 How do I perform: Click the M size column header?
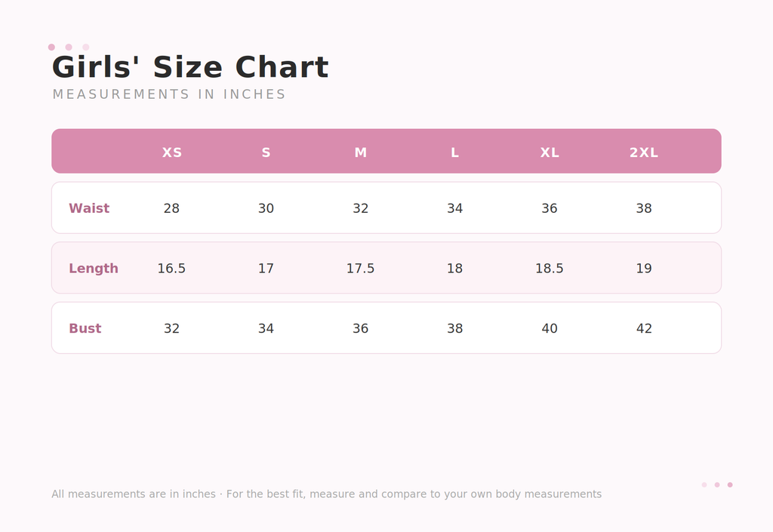point(360,152)
